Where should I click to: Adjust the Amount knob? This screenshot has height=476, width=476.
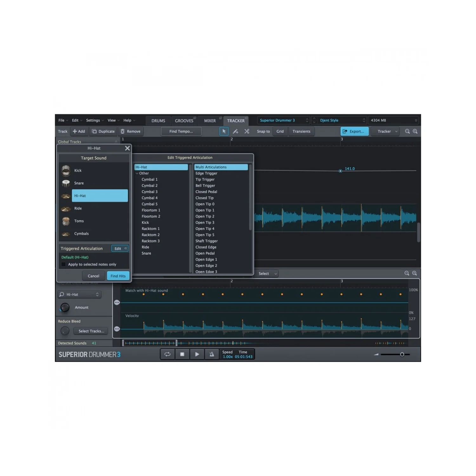click(x=65, y=307)
